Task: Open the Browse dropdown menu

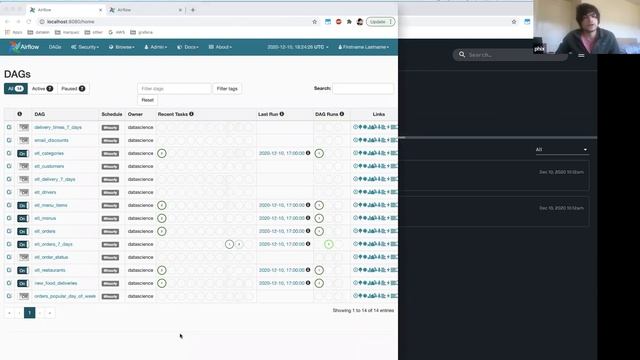Action: pos(122,47)
